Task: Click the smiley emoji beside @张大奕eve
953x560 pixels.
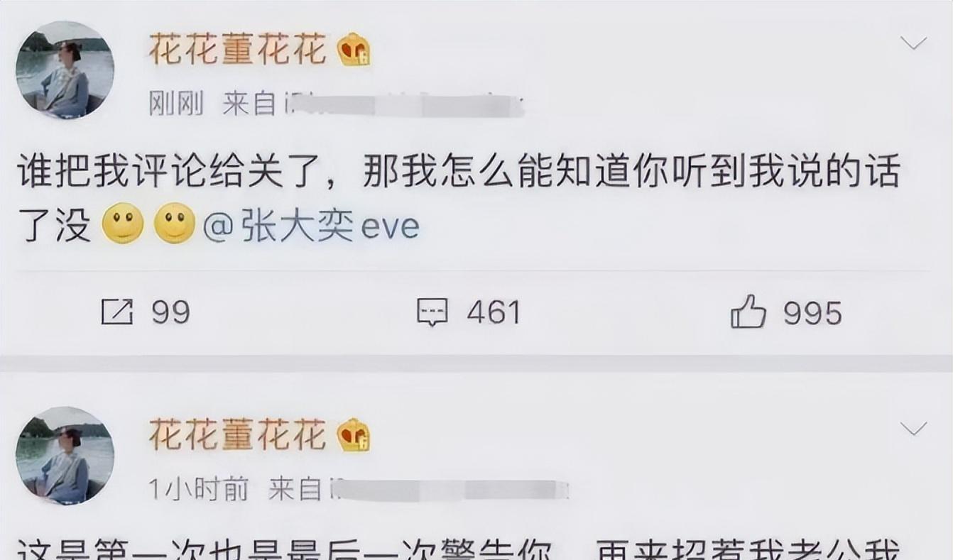Action: pyautogui.click(x=175, y=224)
